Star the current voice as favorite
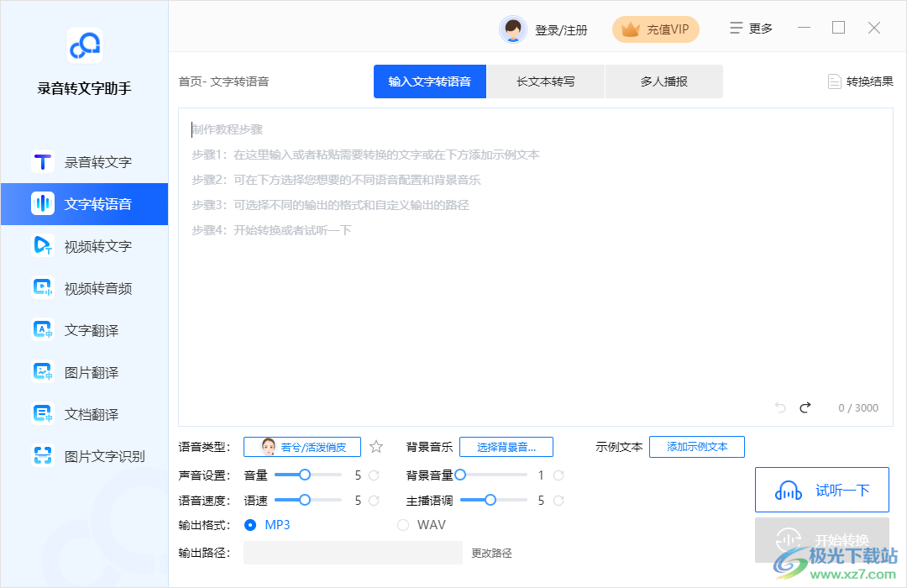This screenshot has height=588, width=907. 375,446
